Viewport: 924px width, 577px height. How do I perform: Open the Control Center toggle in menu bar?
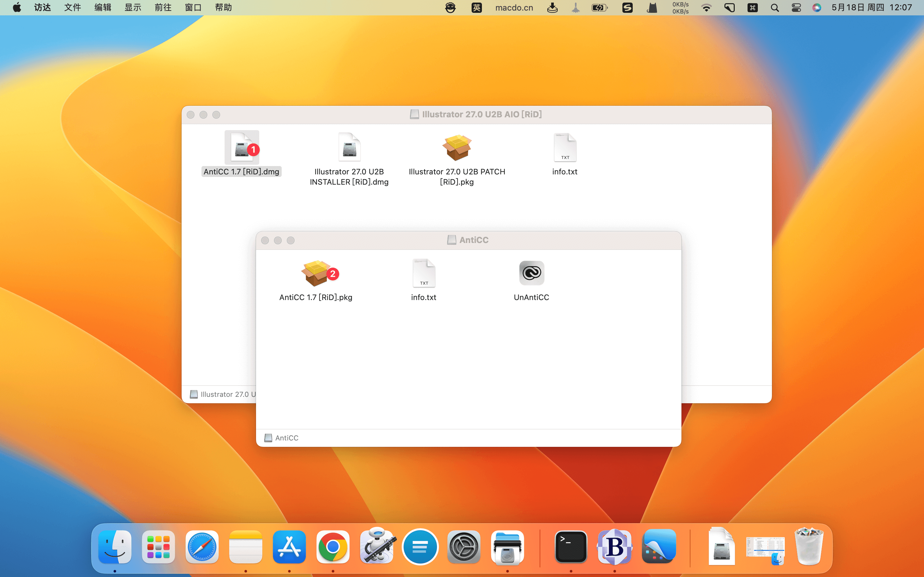click(x=796, y=8)
